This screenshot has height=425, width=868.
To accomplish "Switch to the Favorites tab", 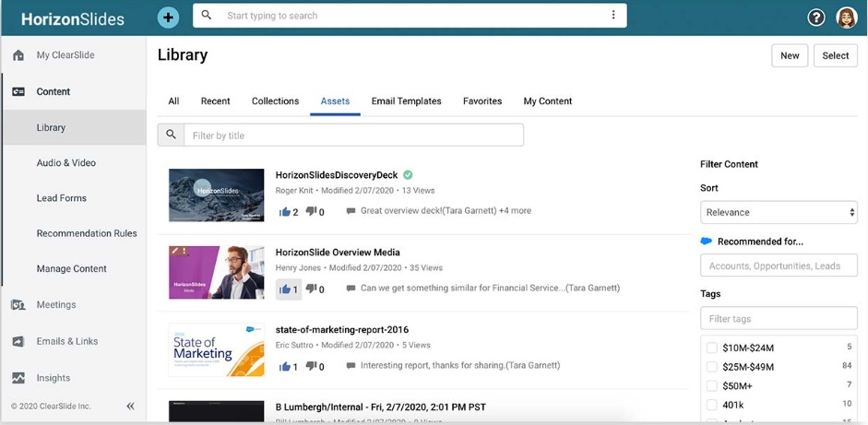I will click(482, 101).
